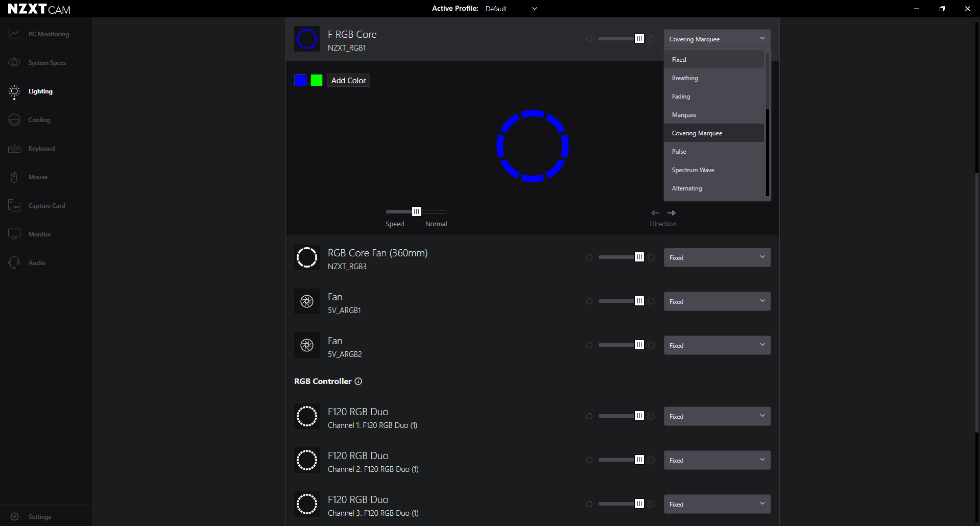Click the F RGB Core ring icon
This screenshot has height=526, width=980.
point(307,39)
